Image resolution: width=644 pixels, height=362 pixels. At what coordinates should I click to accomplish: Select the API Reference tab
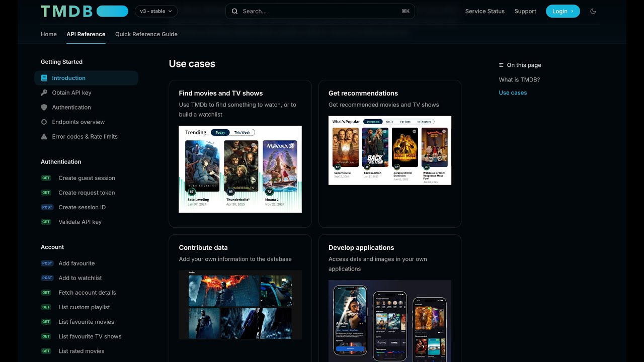click(86, 34)
